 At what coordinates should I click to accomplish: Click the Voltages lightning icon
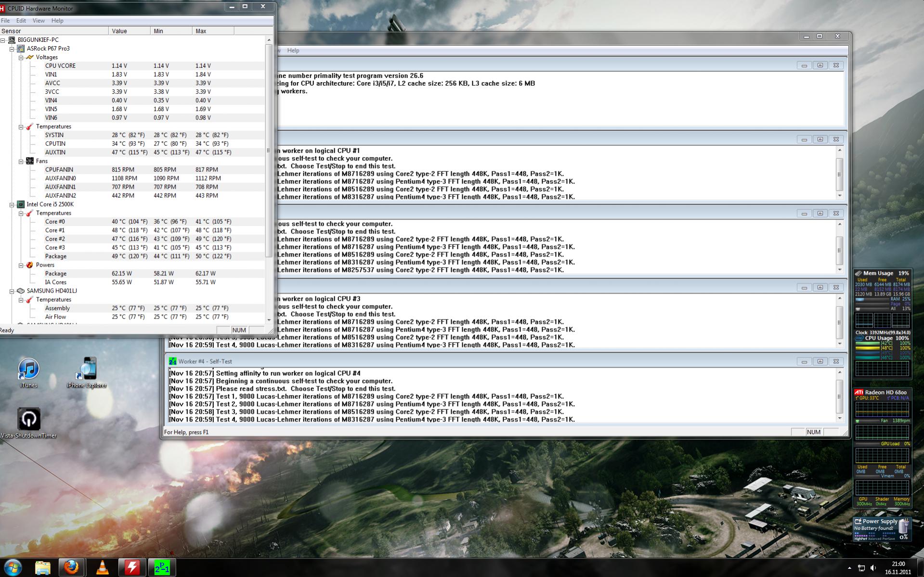coord(30,57)
